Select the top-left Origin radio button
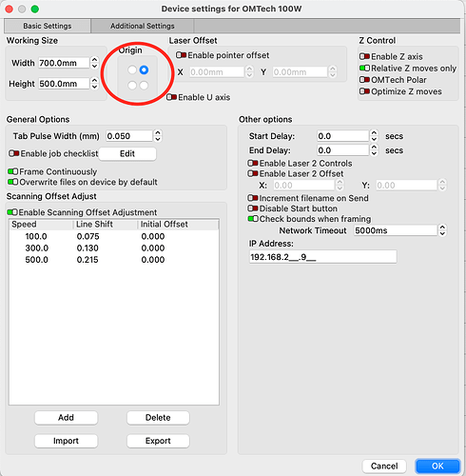466x476 pixels. [132, 69]
